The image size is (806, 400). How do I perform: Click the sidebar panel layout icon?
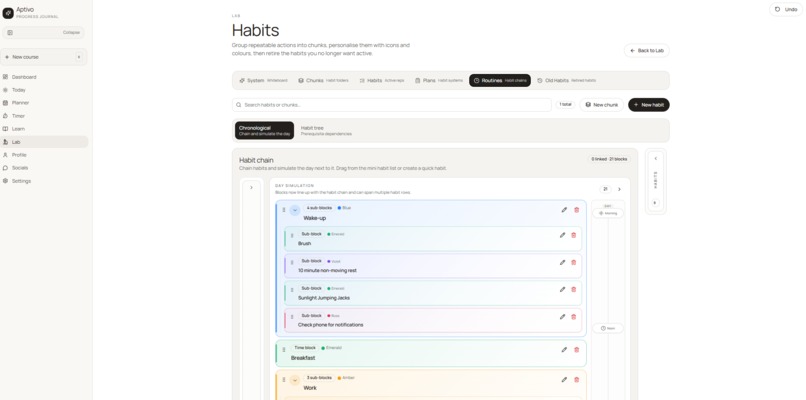tap(10, 32)
